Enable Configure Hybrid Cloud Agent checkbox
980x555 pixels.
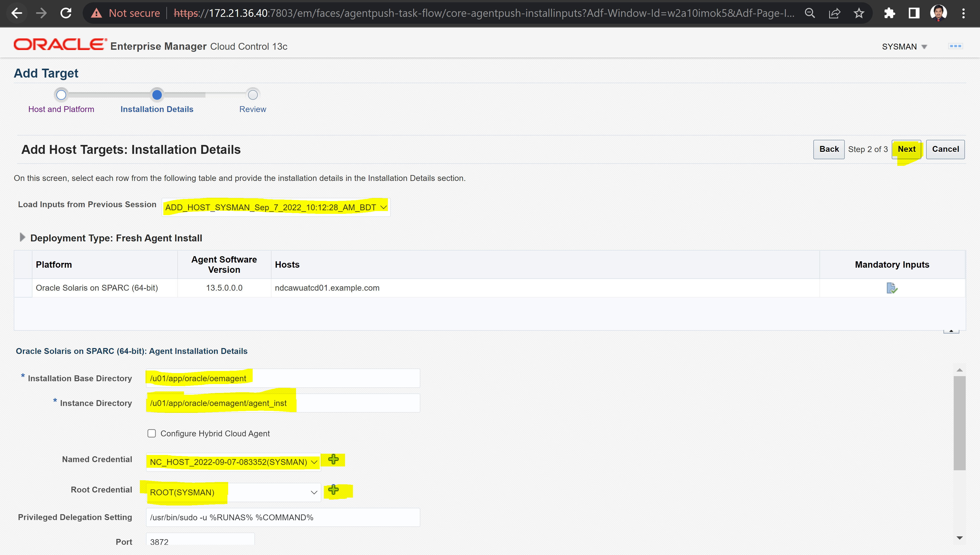(x=152, y=433)
